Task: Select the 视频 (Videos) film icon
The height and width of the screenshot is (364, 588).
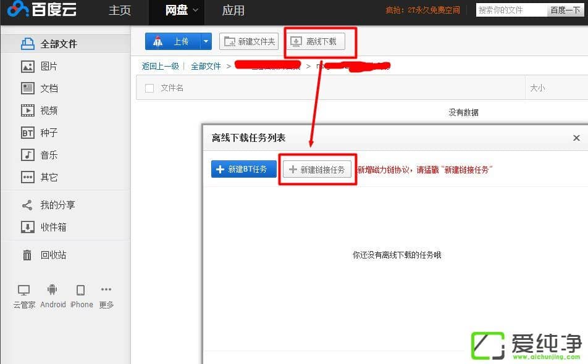Action: pos(28,110)
